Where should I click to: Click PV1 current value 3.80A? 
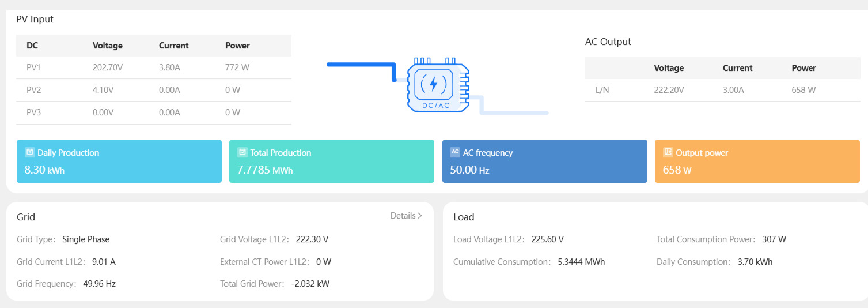coord(170,67)
